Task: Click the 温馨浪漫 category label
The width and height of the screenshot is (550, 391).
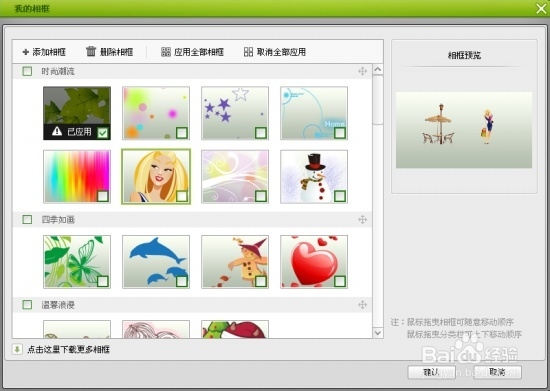Action: (58, 305)
